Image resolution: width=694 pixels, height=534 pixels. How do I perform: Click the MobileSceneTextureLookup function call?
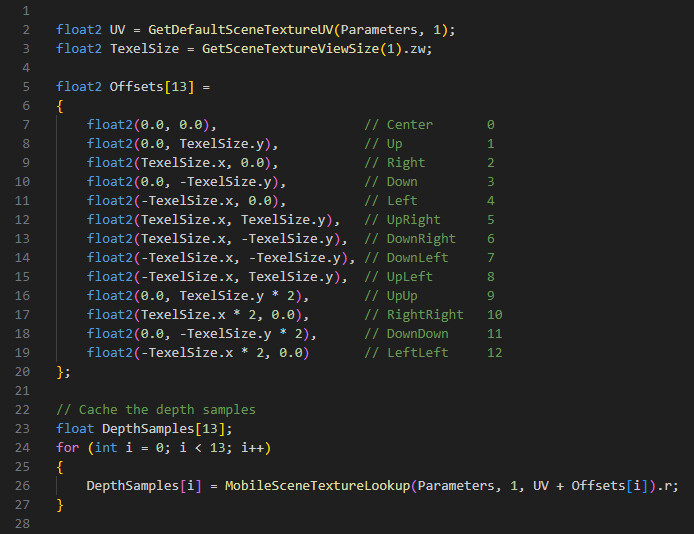[x=316, y=486]
